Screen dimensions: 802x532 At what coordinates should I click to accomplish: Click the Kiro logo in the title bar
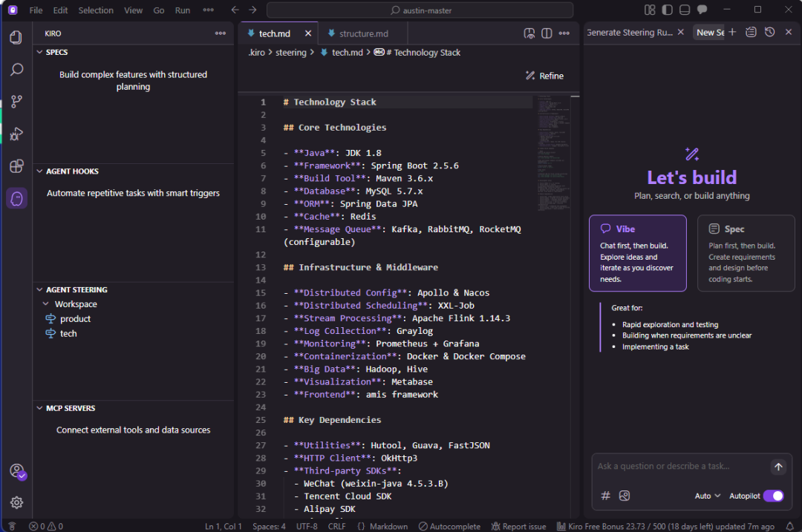pyautogui.click(x=13, y=10)
